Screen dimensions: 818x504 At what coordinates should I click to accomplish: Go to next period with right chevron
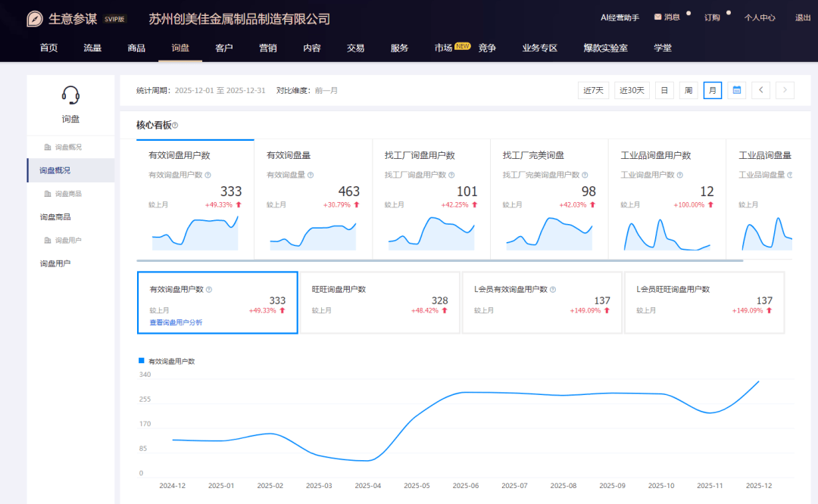(x=785, y=90)
